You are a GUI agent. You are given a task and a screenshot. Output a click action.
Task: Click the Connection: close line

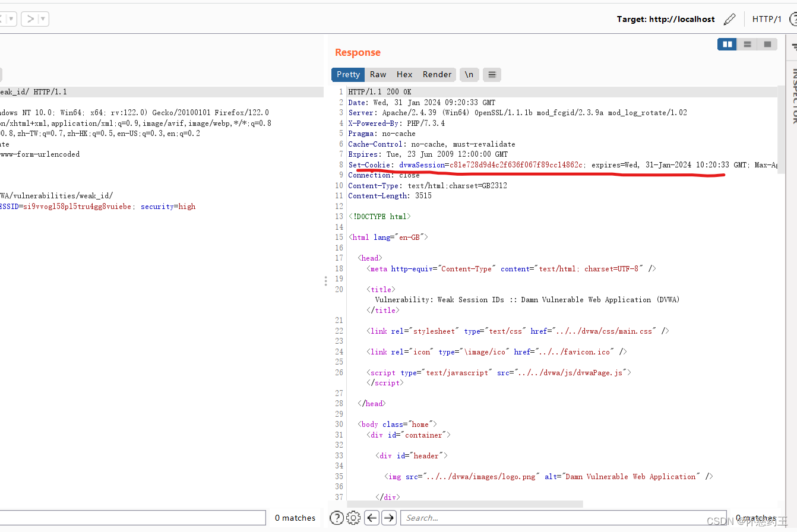tap(384, 175)
